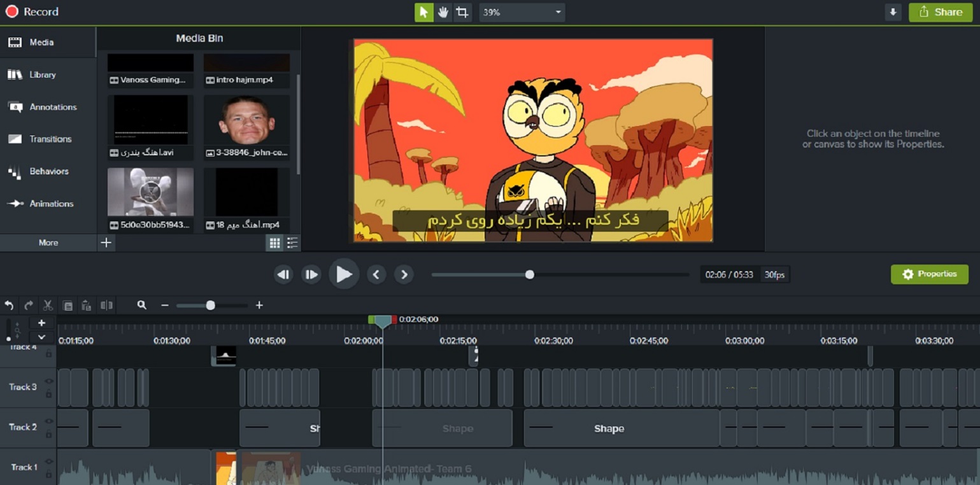This screenshot has width=980, height=485.
Task: Jump to next marker with right chevron
Action: 404,274
